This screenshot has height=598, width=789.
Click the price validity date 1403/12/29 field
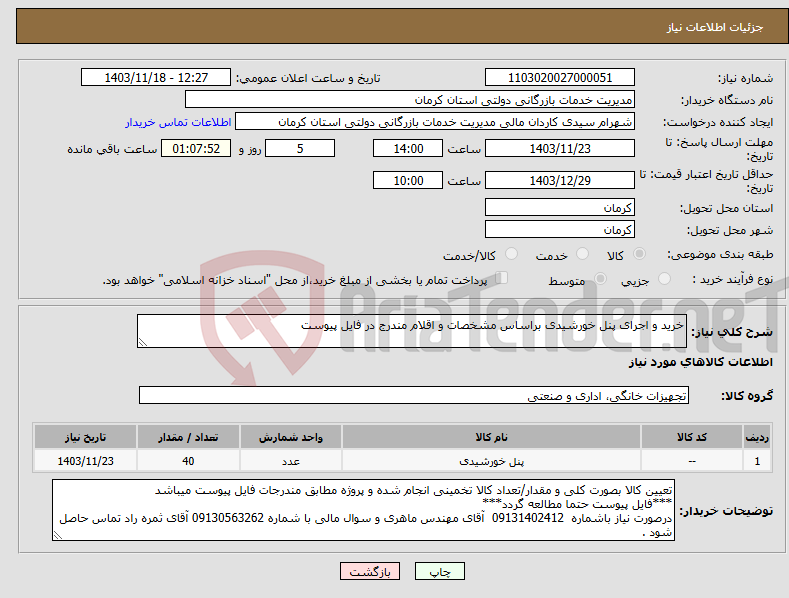point(560,180)
